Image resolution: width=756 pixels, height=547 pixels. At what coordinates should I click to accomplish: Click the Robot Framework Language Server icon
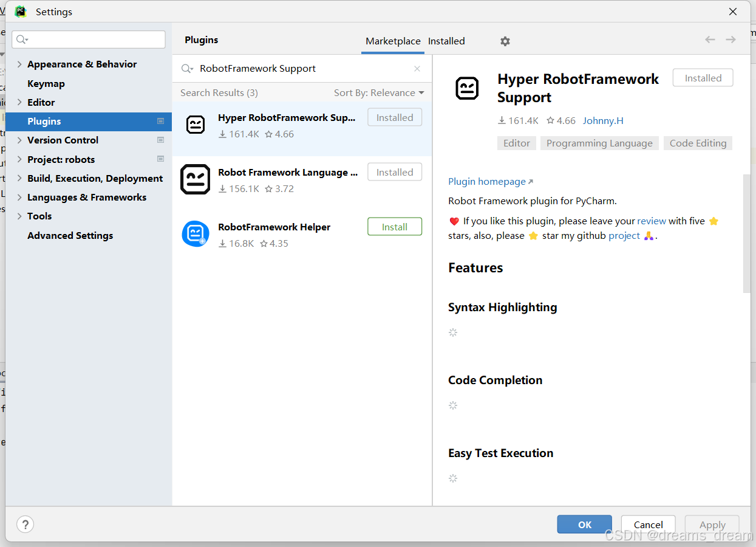tap(196, 179)
